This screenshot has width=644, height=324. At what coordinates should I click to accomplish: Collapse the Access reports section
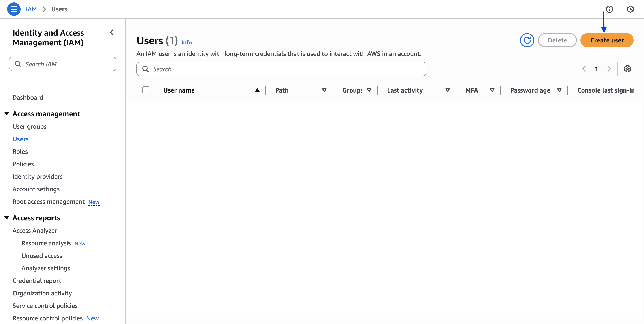(x=7, y=218)
